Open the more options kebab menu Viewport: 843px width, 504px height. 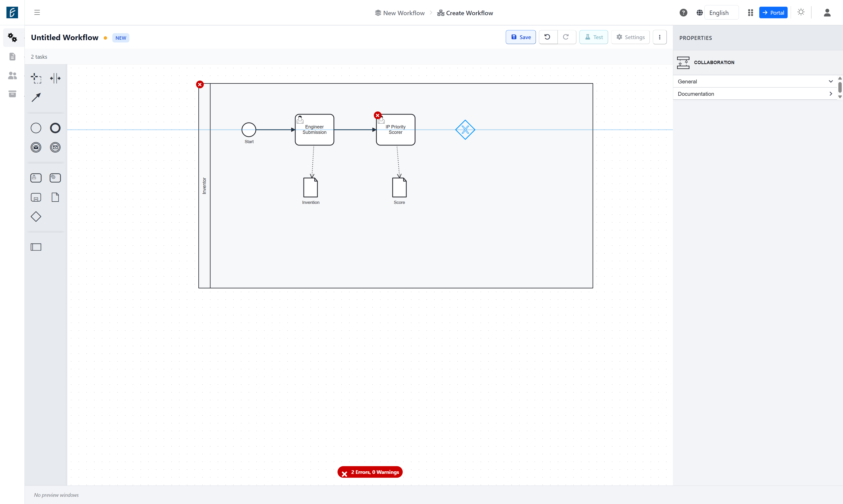tap(660, 37)
